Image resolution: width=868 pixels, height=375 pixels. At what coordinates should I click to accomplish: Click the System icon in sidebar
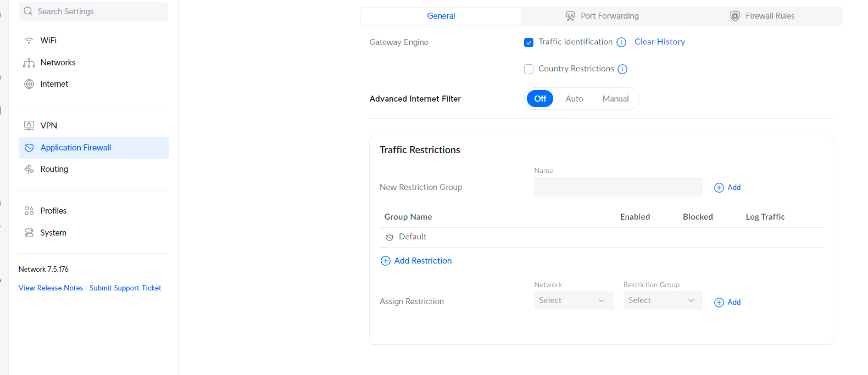(x=29, y=233)
